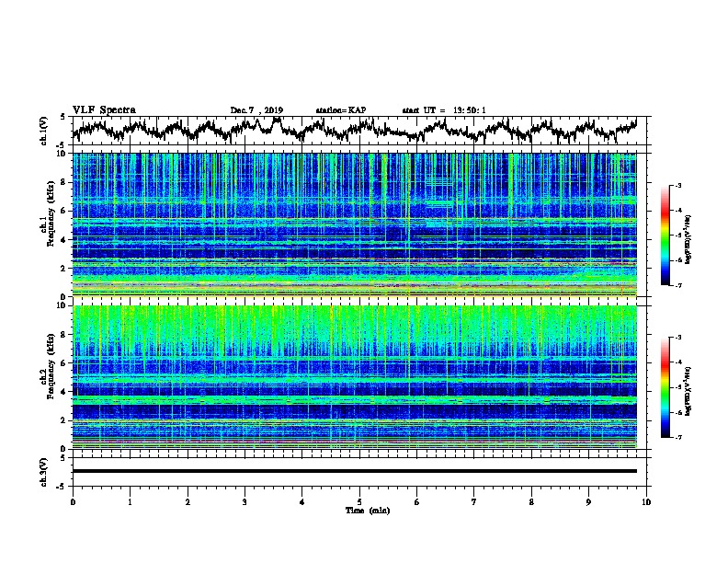The height and width of the screenshot is (563, 728).
Task: Click the '6' tick on the time axis
Action: 417,502
